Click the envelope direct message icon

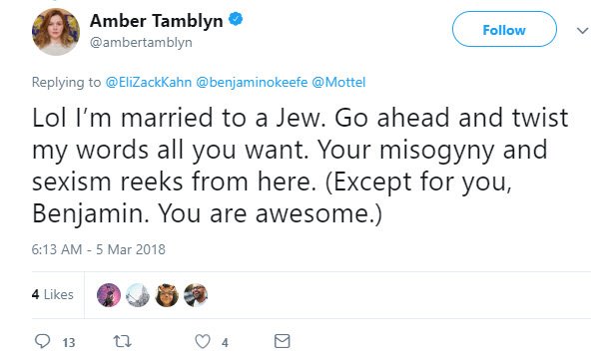tap(282, 341)
